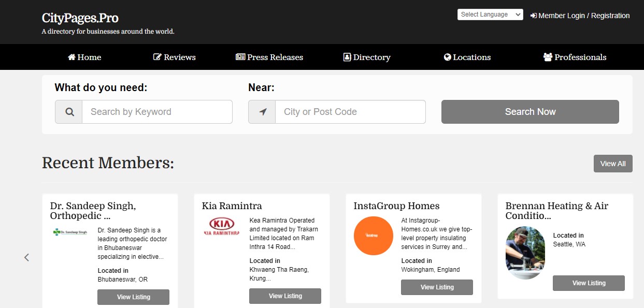644x308 pixels.
Task: Focus the Search by Keyword field
Action: click(157, 112)
